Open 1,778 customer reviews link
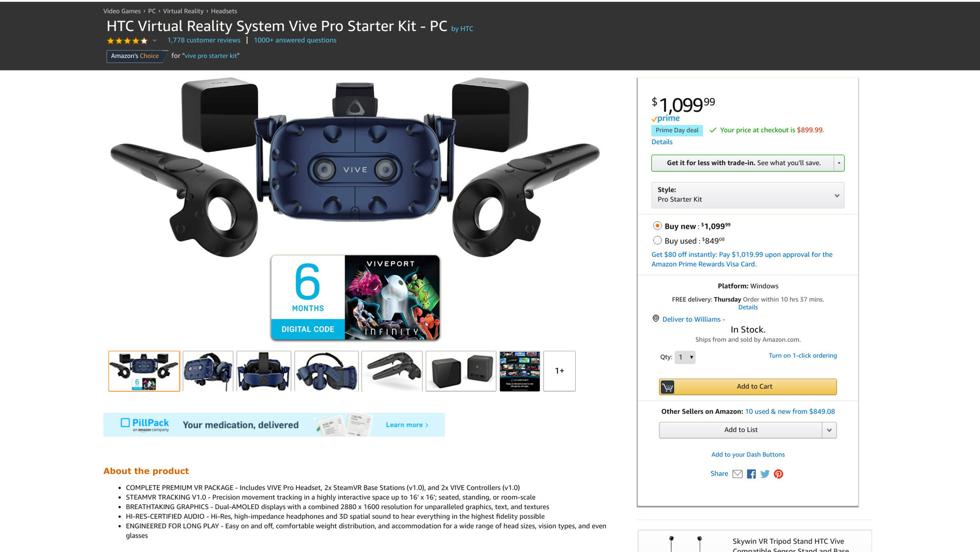This screenshot has width=980, height=552. (x=204, y=40)
